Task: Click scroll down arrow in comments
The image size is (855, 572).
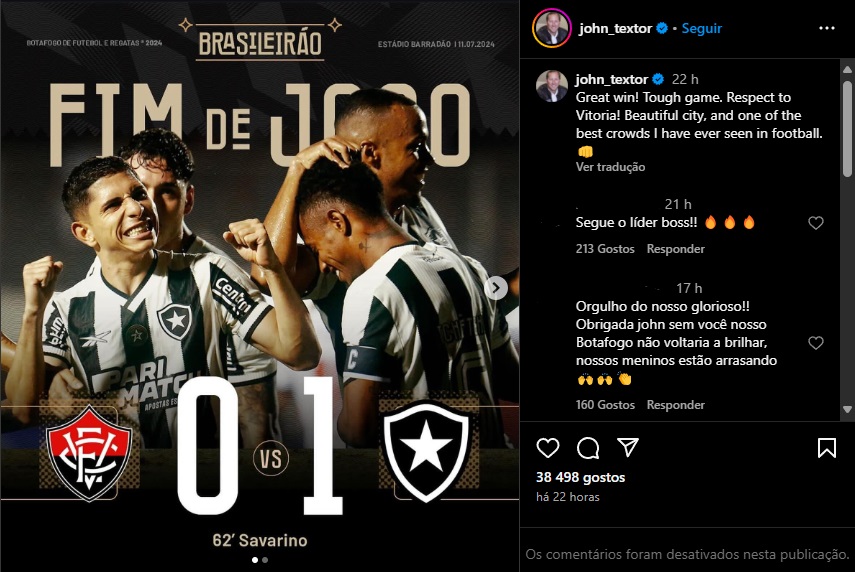Action: tap(847, 409)
